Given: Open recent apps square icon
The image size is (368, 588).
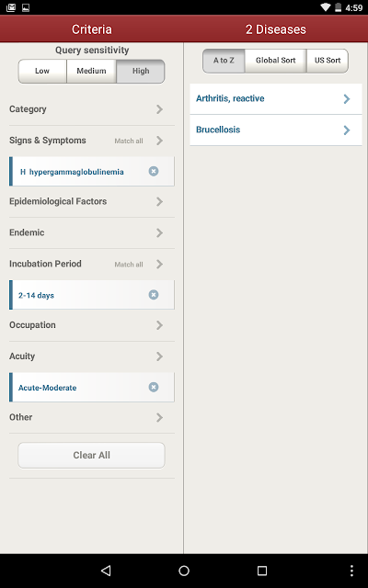Looking at the screenshot, I should tap(262, 571).
